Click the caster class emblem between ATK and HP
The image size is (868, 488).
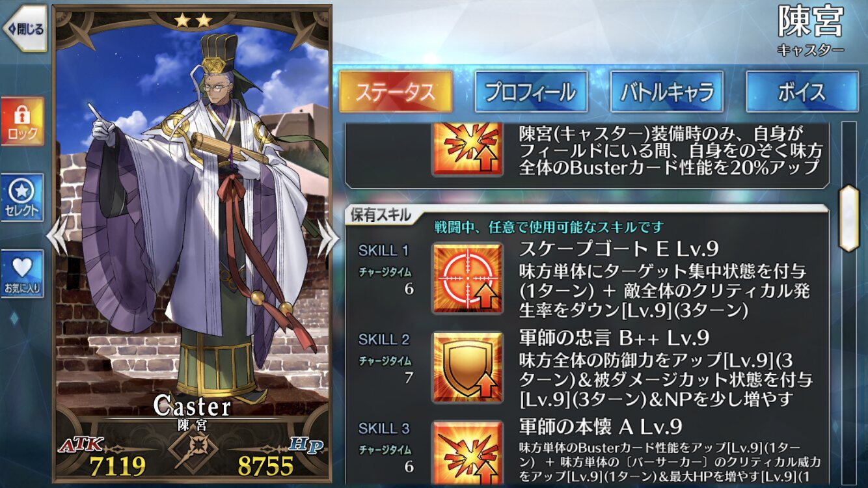[x=193, y=450]
